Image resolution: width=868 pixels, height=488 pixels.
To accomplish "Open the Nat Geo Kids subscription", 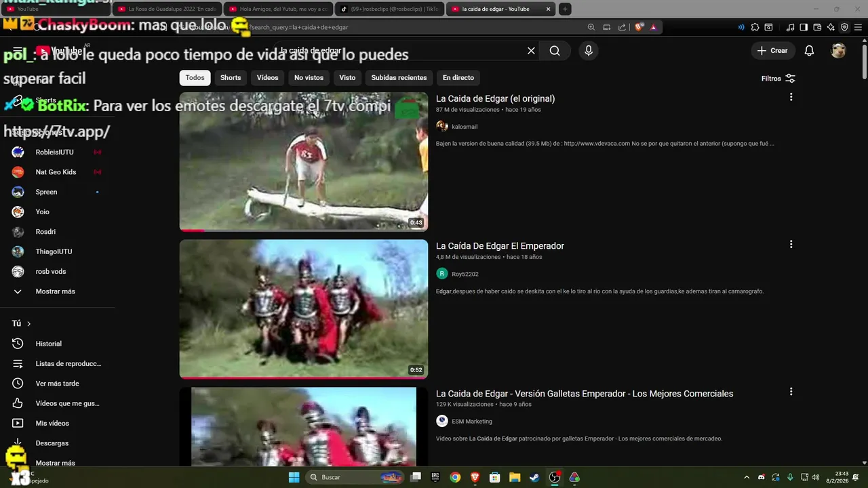I will point(56,172).
